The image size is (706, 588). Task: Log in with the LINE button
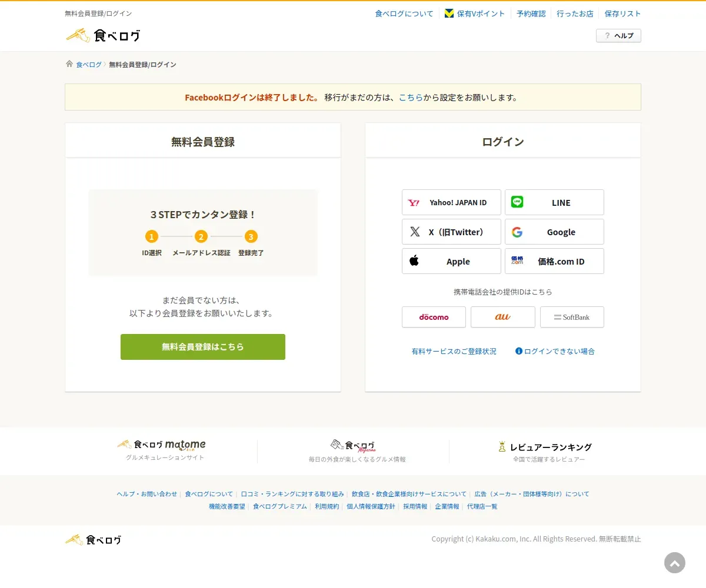click(554, 202)
